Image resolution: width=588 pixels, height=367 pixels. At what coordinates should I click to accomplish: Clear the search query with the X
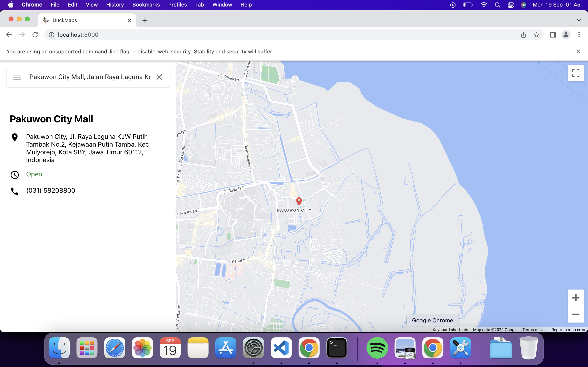[159, 77]
